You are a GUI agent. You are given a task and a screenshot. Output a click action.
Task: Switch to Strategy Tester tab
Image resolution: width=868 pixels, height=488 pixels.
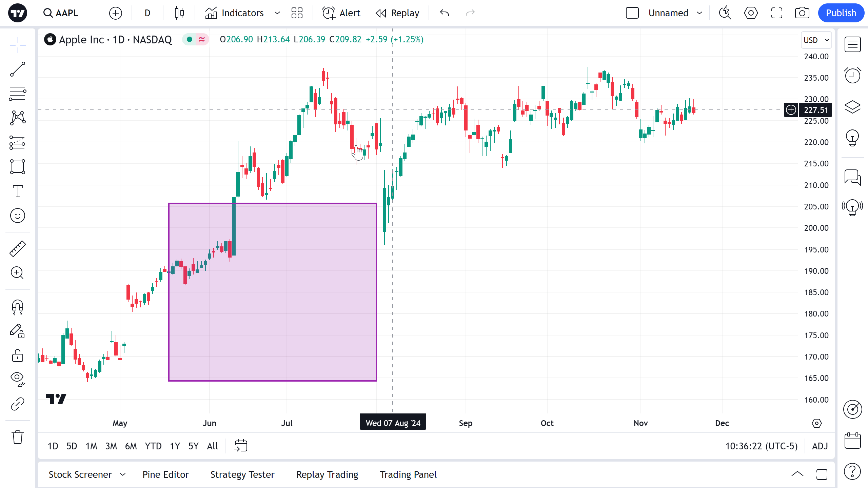click(x=242, y=474)
